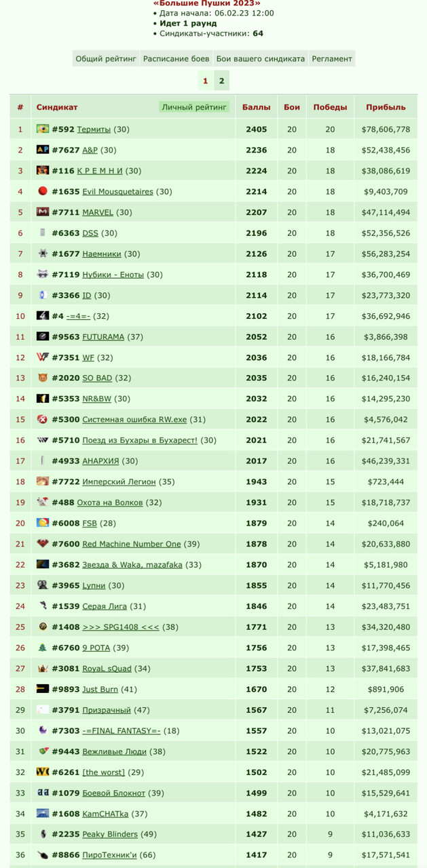Click the red Evil Mousquetaires emblem
The width and height of the screenshot is (427, 868).
43,191
